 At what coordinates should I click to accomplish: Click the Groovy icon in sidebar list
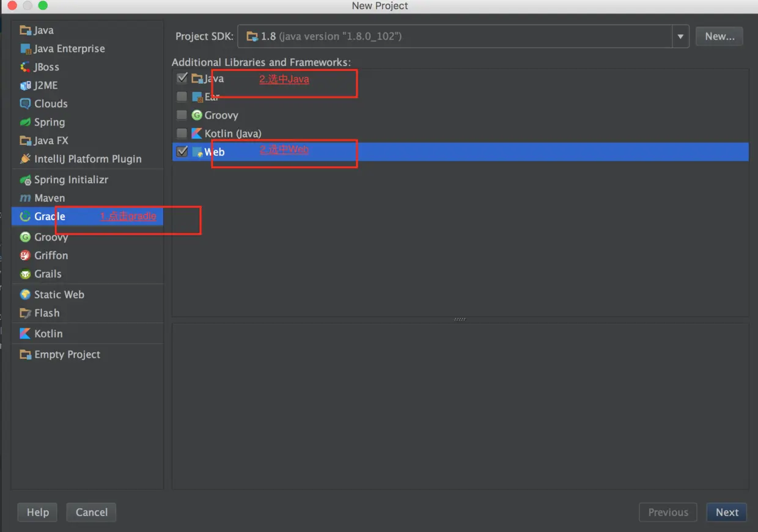[25, 237]
